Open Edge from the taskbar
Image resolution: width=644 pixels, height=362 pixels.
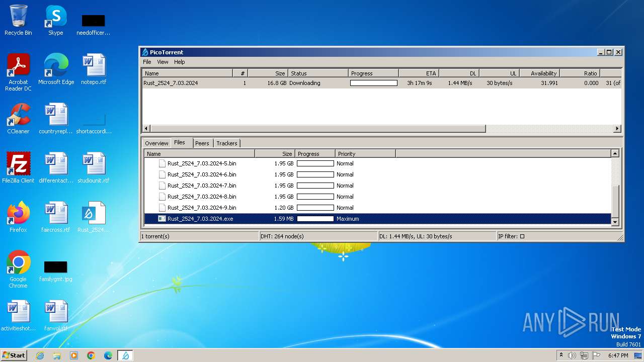(x=108, y=355)
